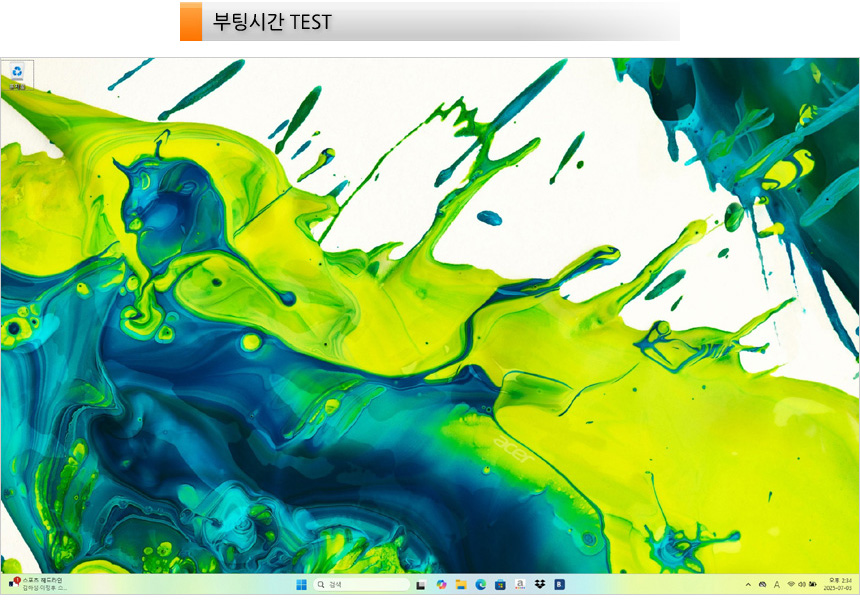860x601 pixels.
Task: Open File Explorer folder icon
Action: [461, 584]
